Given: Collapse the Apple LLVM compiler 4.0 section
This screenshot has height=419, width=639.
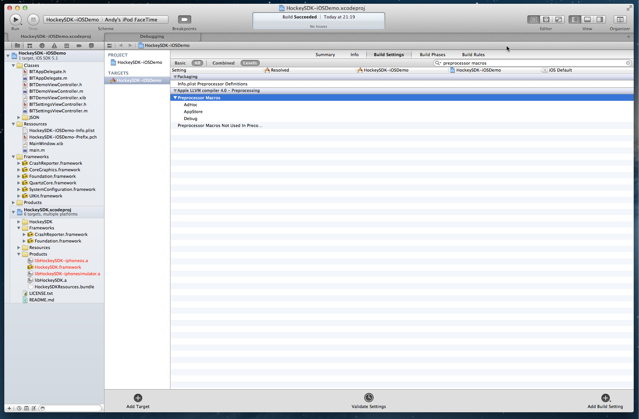Looking at the screenshot, I should click(x=175, y=90).
